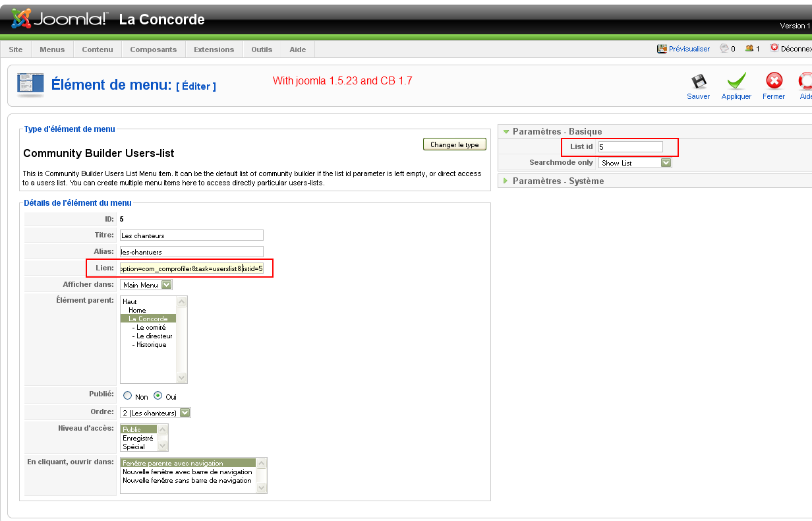Screen dimensions: 812x521
Task: Click into the Alias field
Action: (x=191, y=251)
